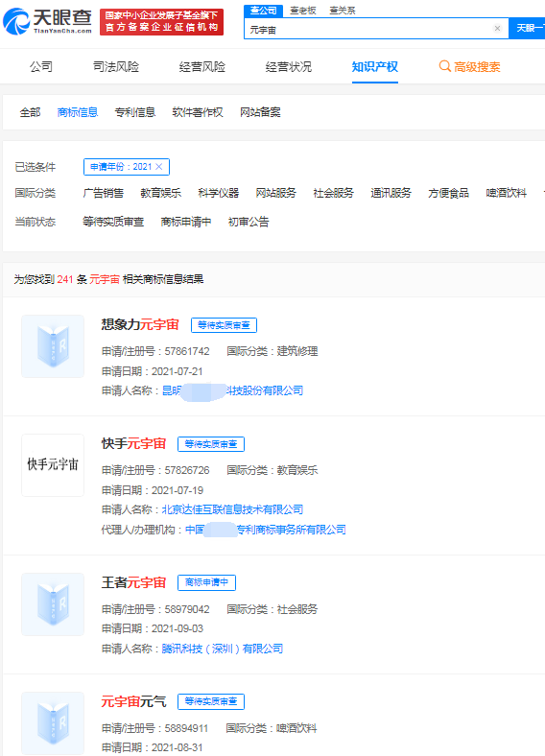Click the registration number 57861742
545x756 pixels.
point(187,351)
